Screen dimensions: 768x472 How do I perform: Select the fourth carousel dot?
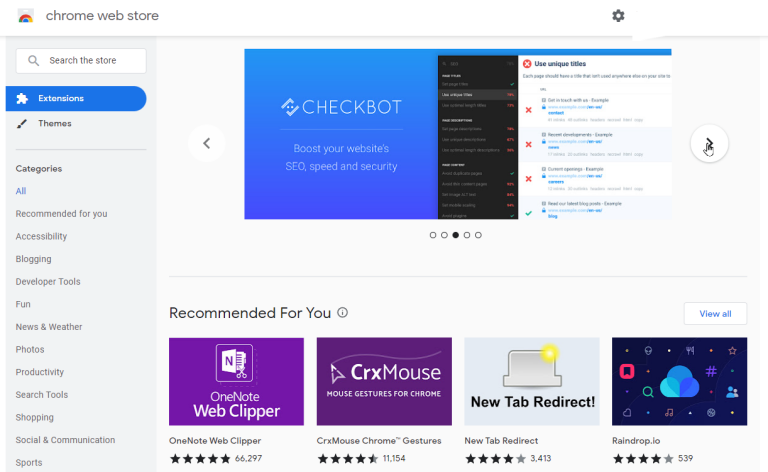point(467,235)
